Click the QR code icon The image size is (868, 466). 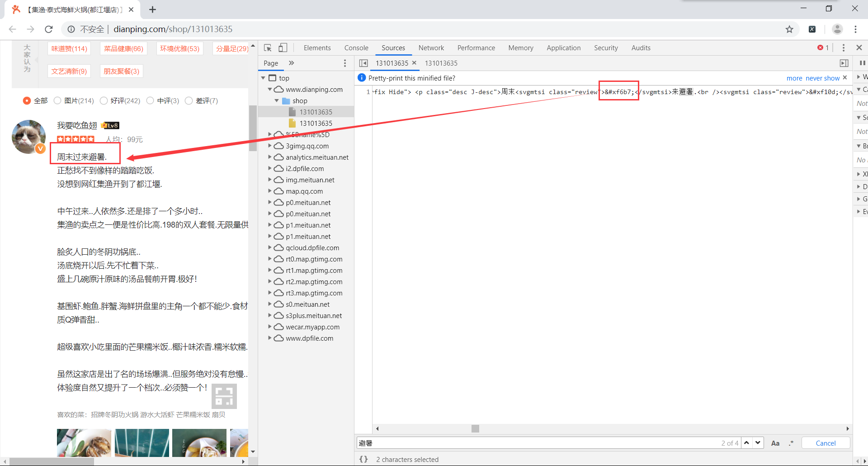(x=224, y=396)
